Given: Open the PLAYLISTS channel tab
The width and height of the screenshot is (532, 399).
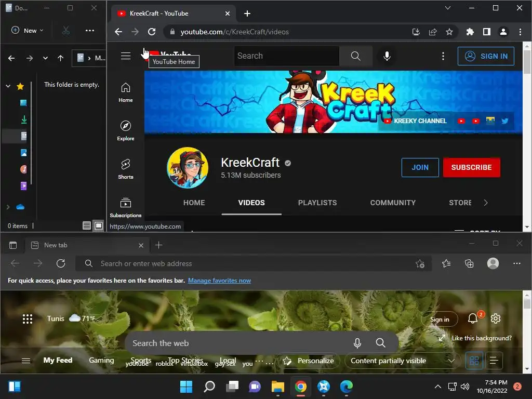Looking at the screenshot, I should pyautogui.click(x=317, y=203).
